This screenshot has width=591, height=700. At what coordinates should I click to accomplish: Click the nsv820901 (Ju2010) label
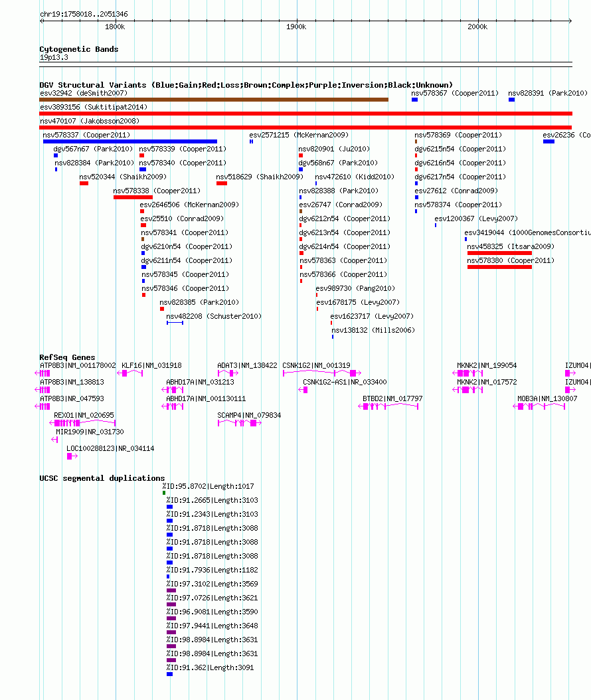pyautogui.click(x=334, y=149)
